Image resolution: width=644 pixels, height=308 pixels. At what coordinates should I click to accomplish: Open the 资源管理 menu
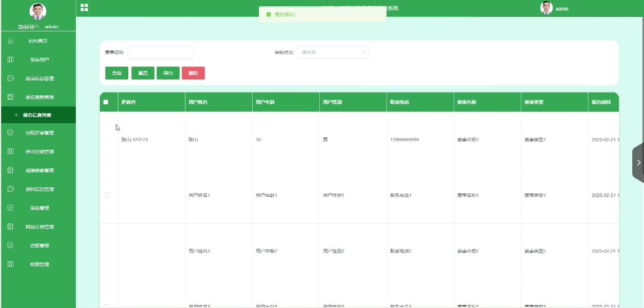(x=38, y=246)
